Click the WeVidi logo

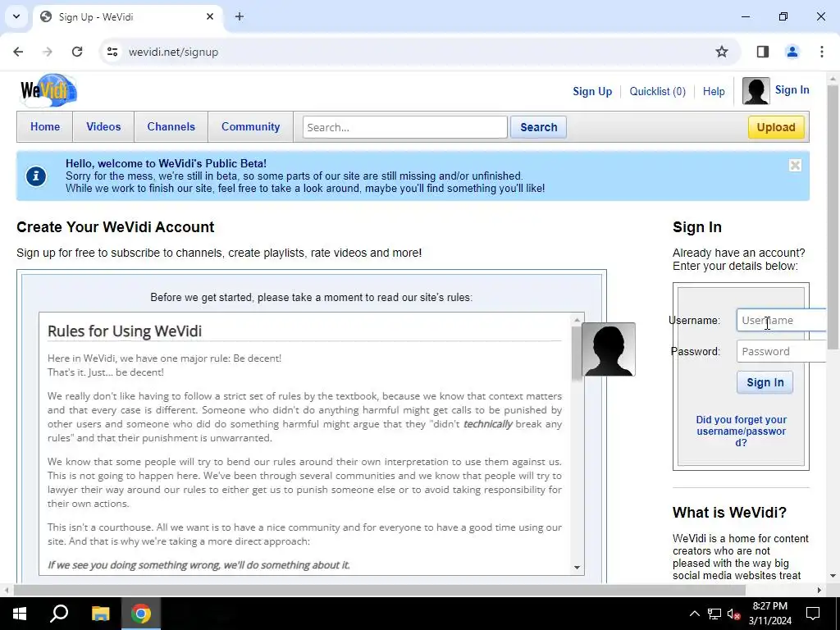[48, 90]
